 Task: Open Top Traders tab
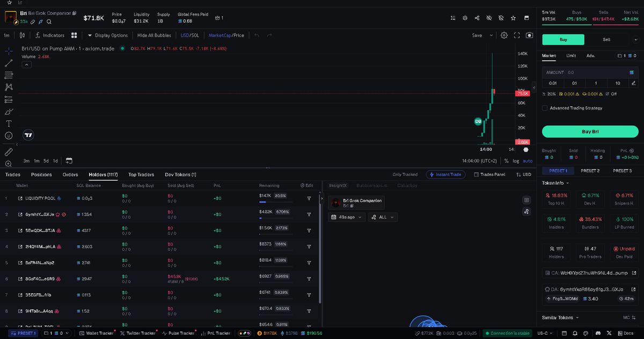coord(141,175)
